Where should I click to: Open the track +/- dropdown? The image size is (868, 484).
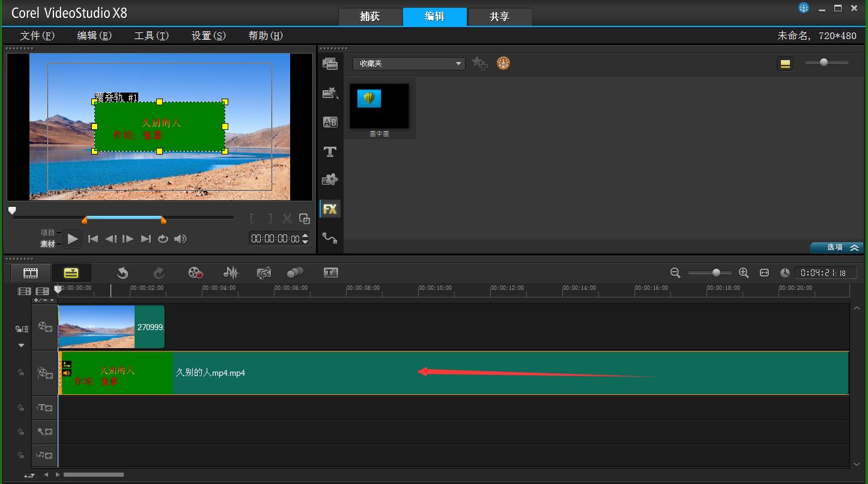(x=44, y=300)
